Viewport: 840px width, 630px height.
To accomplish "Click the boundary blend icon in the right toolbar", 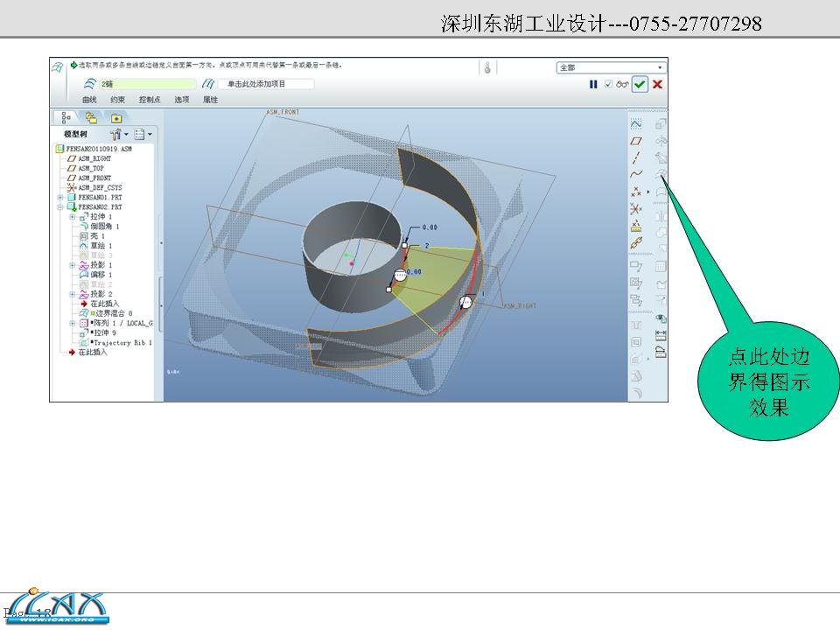I will (661, 173).
